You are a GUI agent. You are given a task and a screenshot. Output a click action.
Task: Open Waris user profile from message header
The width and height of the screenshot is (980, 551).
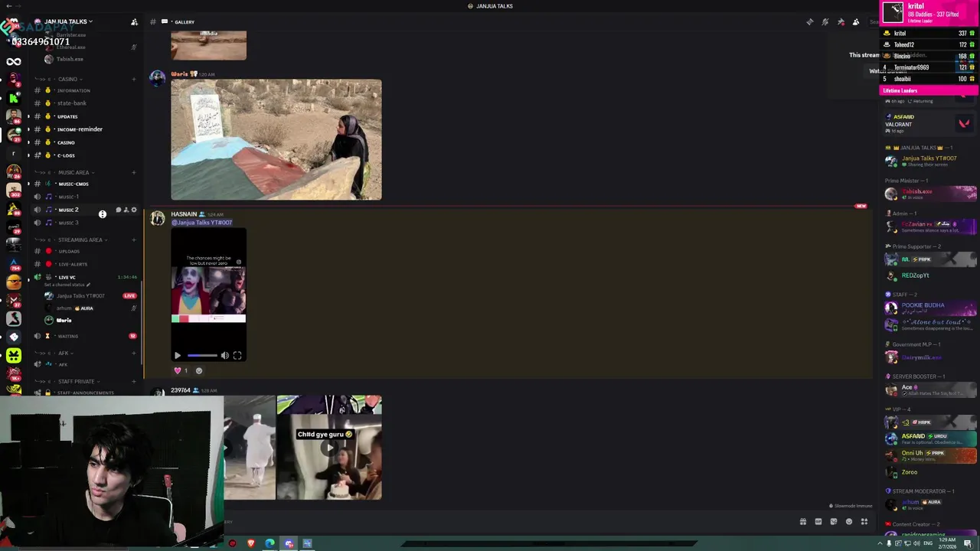(179, 74)
